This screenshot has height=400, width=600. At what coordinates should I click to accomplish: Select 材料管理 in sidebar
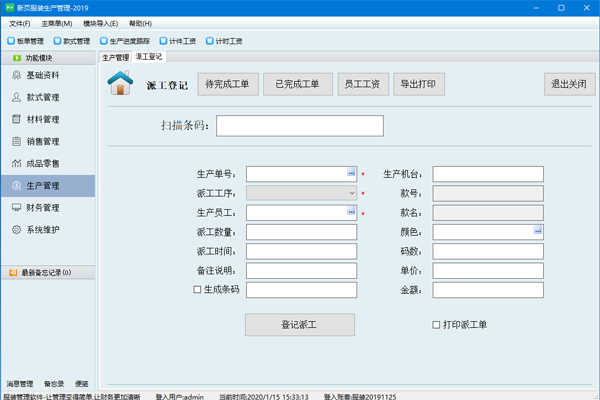[48, 119]
